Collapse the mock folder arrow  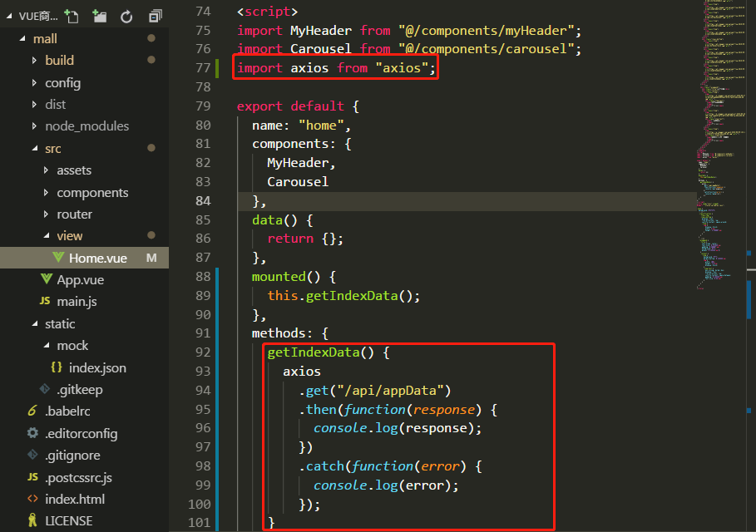click(x=47, y=346)
